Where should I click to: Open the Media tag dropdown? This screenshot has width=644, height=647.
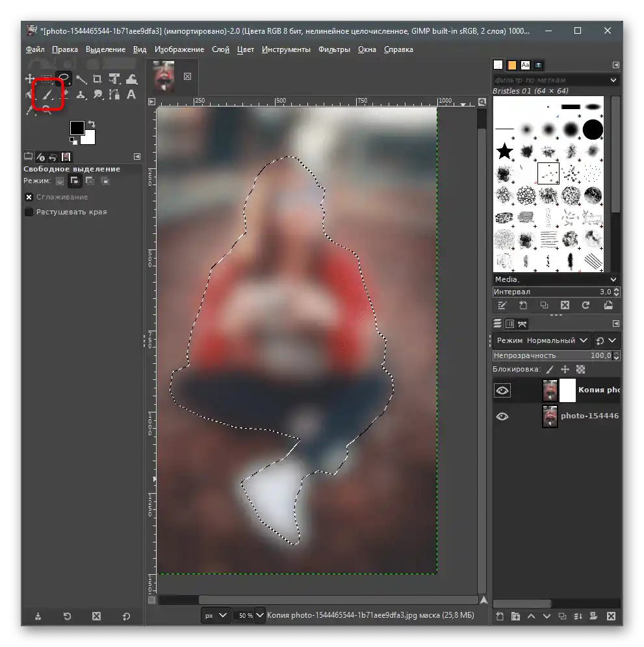click(x=613, y=279)
